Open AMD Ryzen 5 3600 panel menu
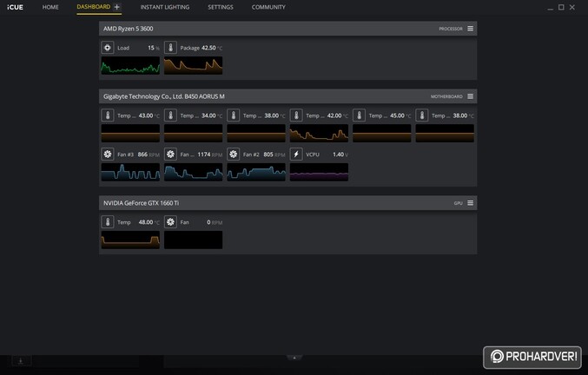Image resolution: width=588 pixels, height=375 pixels. tap(470, 29)
